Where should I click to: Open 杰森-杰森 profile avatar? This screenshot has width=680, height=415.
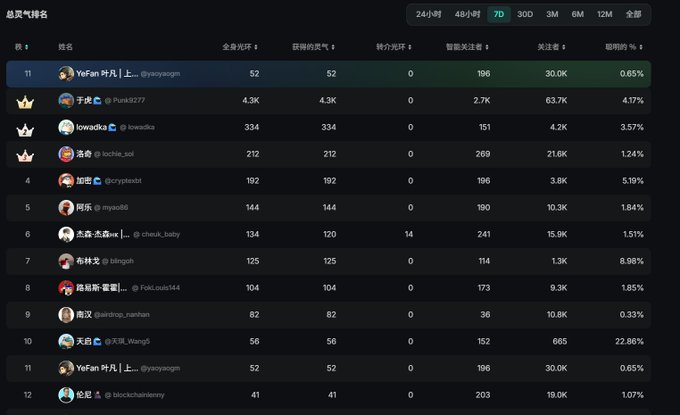66,234
